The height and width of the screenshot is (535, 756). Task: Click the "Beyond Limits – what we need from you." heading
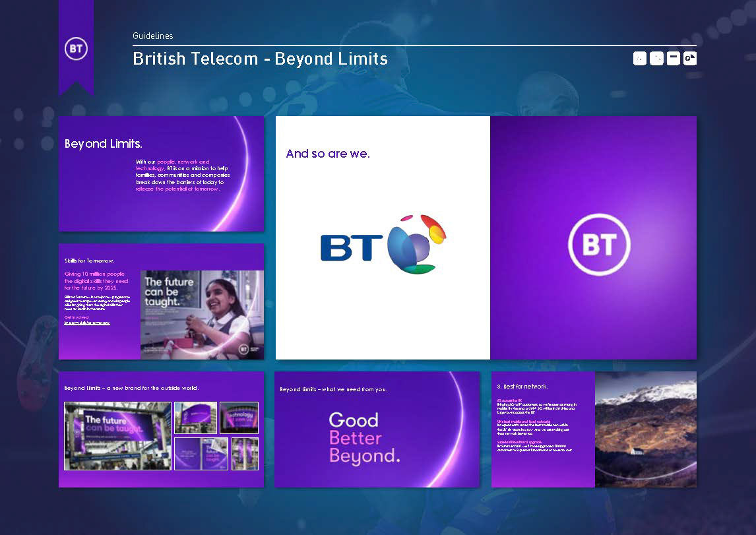click(x=334, y=389)
